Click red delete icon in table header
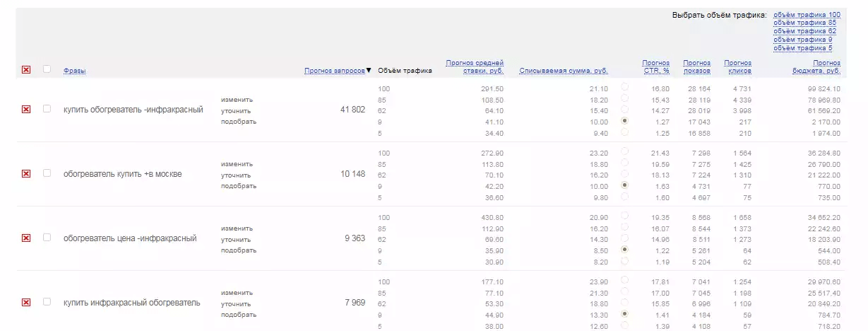 click(26, 69)
